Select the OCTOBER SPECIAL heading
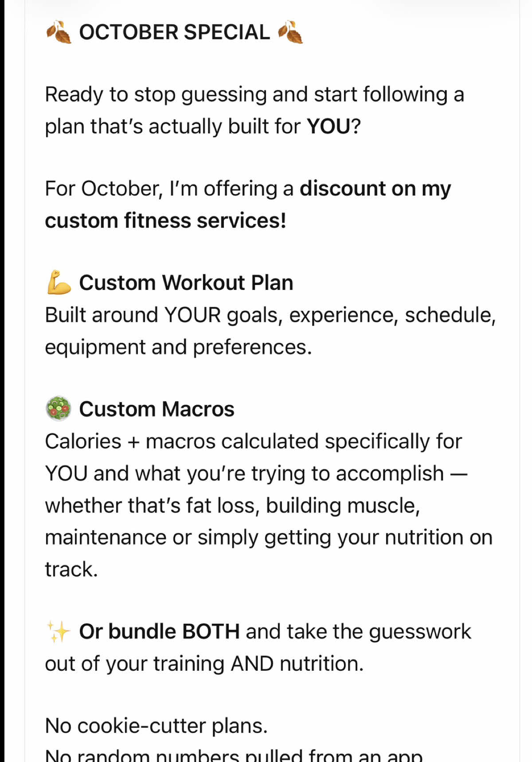The image size is (532, 762). pos(175,32)
